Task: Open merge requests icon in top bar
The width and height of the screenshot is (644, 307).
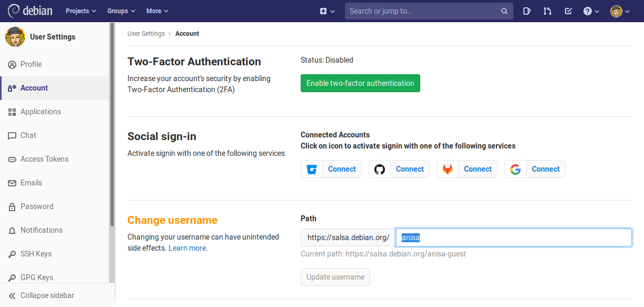Action: (x=548, y=11)
